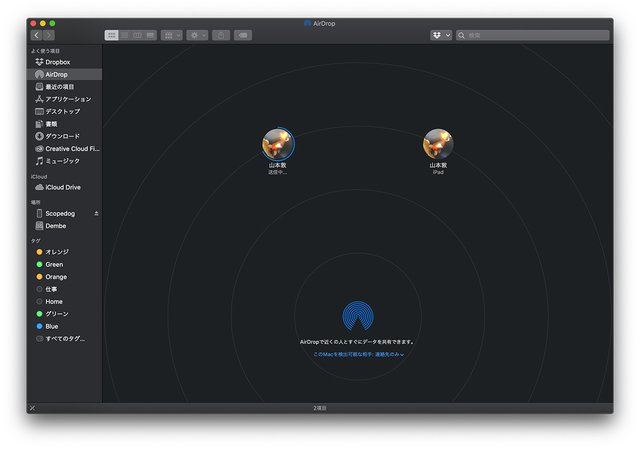640x449 pixels.
Task: Eject the Scopedog volume
Action: (x=96, y=213)
